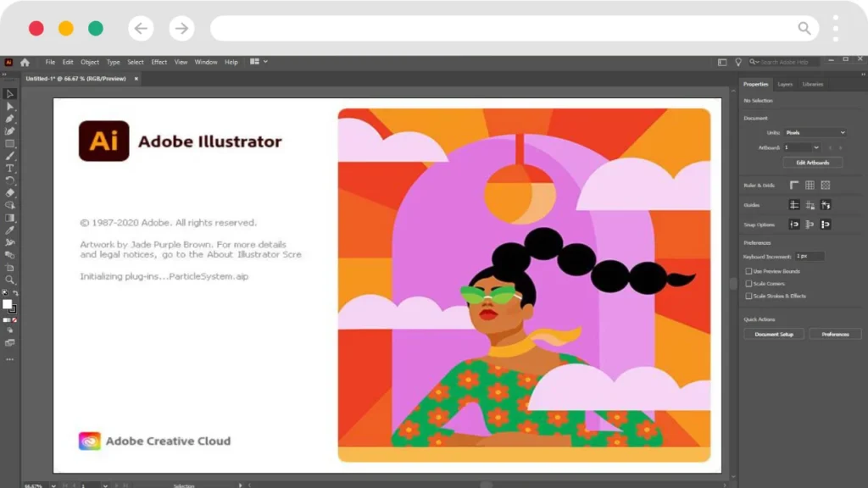Go to the Home screen
Screen dimensions: 868x488
25,62
